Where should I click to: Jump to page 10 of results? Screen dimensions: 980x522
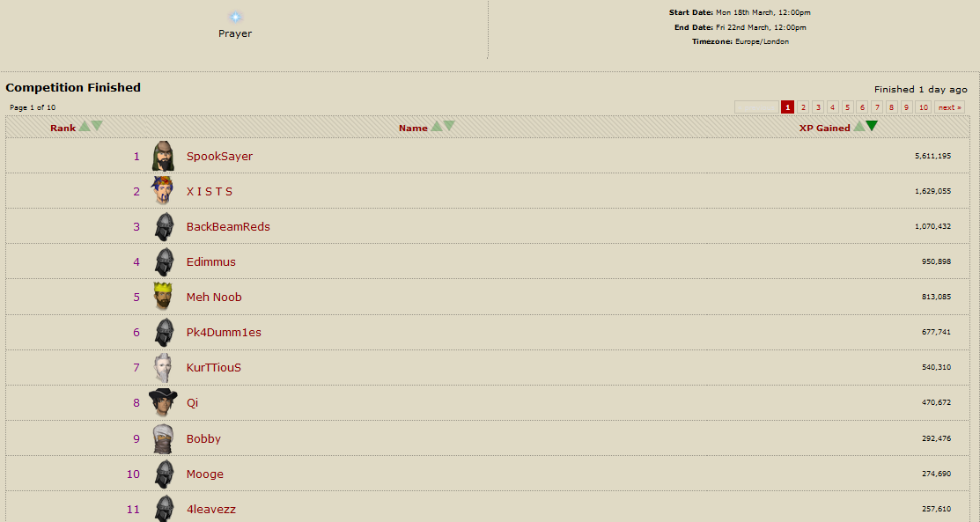[923, 107]
